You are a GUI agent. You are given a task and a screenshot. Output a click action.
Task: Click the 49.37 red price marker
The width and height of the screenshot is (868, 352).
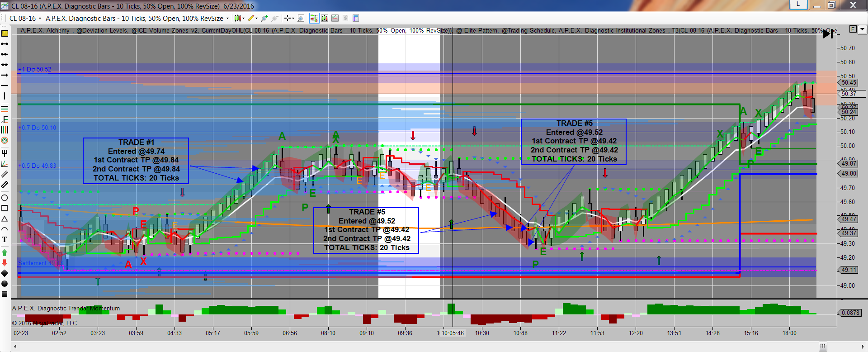pyautogui.click(x=849, y=233)
